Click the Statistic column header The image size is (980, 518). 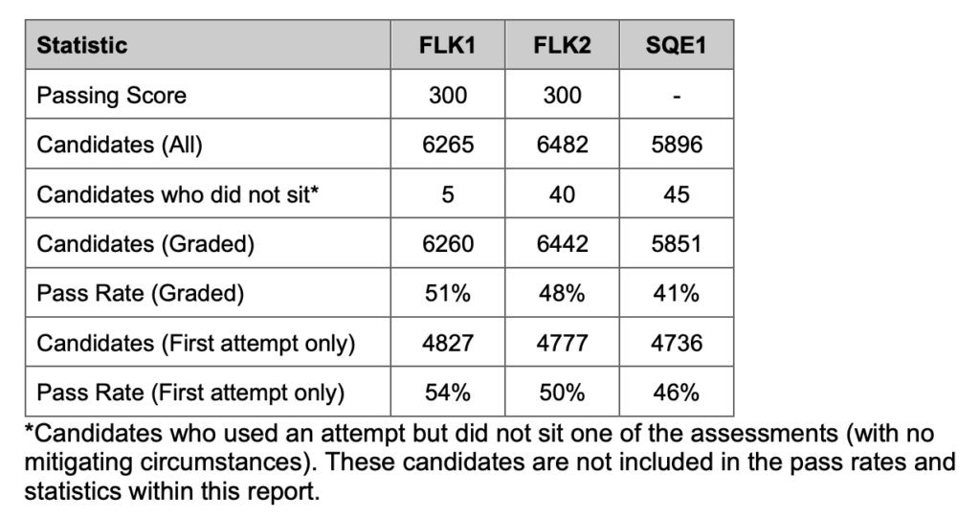click(82, 46)
